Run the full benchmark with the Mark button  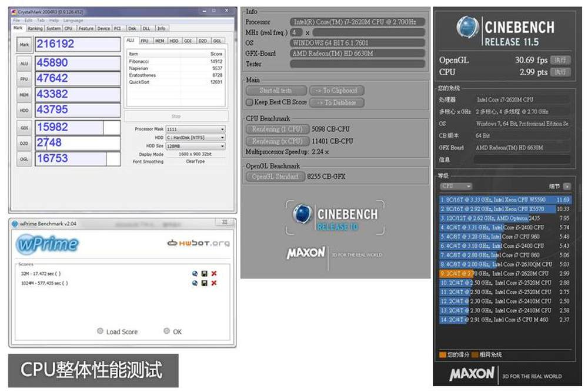pos(24,45)
